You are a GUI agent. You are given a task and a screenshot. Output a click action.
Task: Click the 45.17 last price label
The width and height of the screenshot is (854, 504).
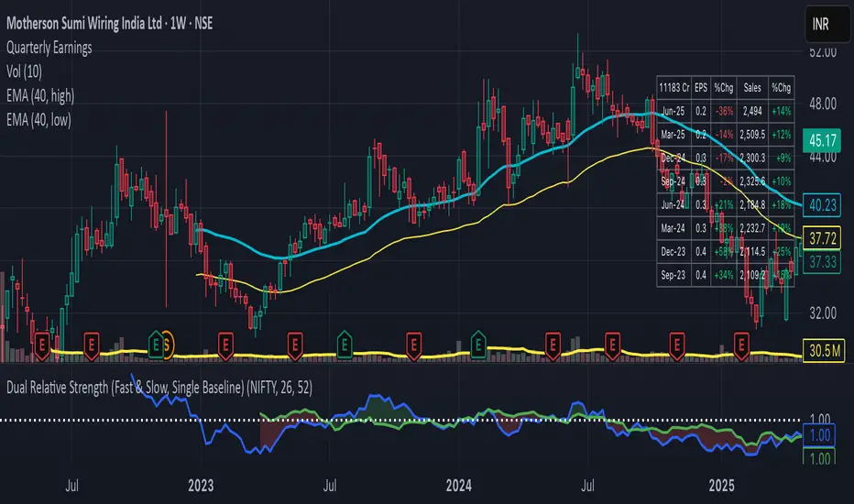click(822, 140)
